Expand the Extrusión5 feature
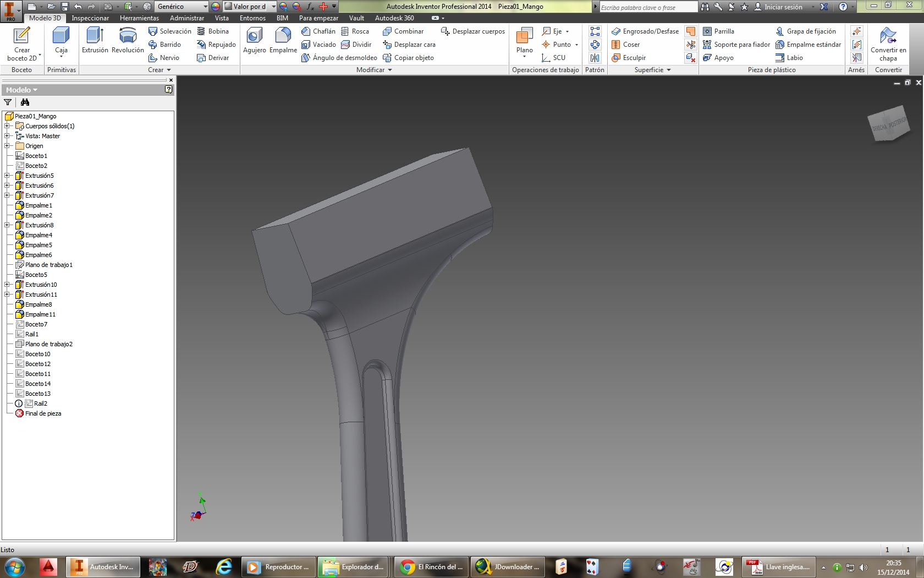This screenshot has width=924, height=578. pyautogui.click(x=7, y=176)
